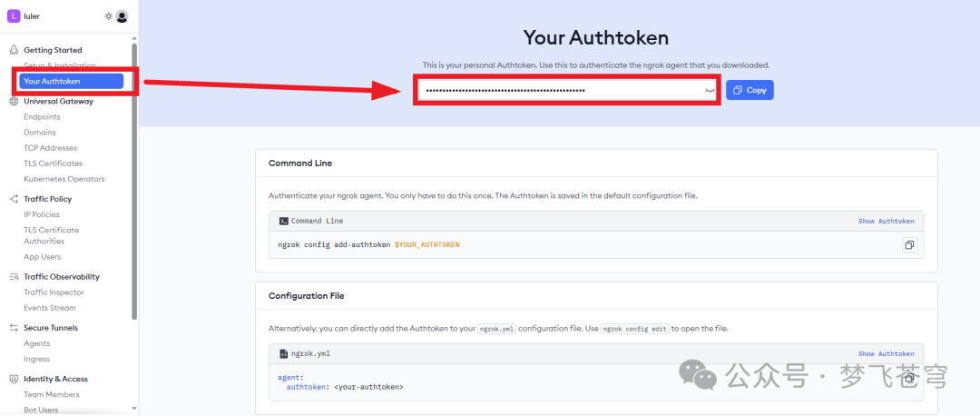Screen dimensions: 980x416
Task: Click the masked authtoken field
Action: 567,91
